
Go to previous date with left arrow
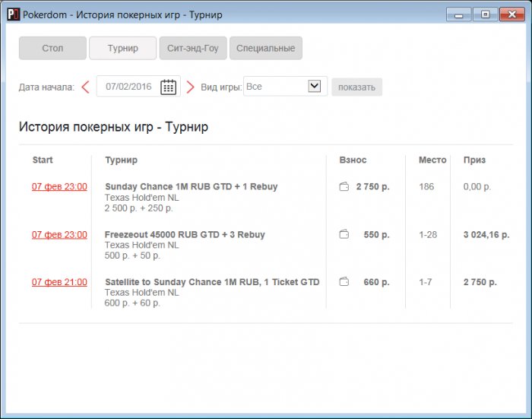pyautogui.click(x=85, y=87)
